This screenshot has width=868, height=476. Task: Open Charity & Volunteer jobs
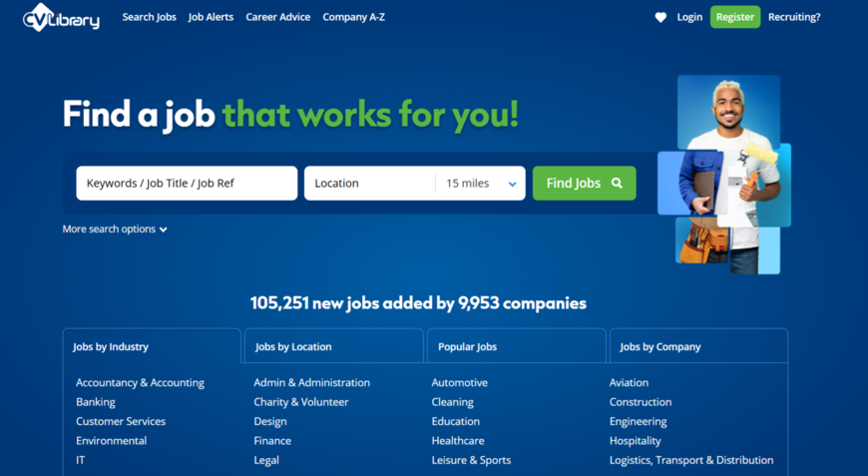pyautogui.click(x=301, y=402)
